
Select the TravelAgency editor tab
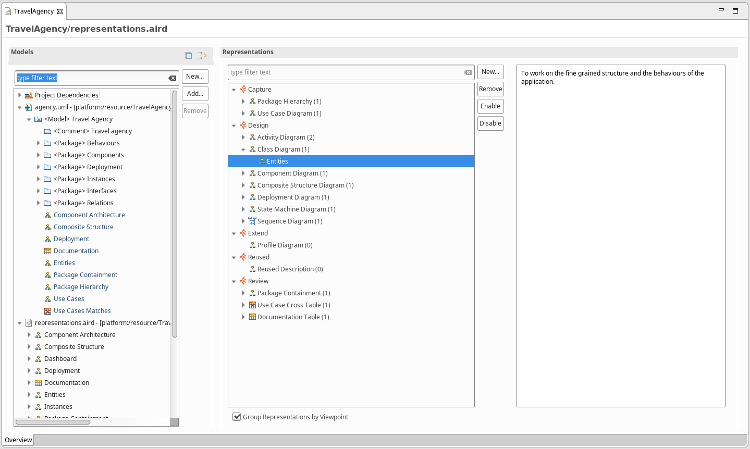coord(33,11)
